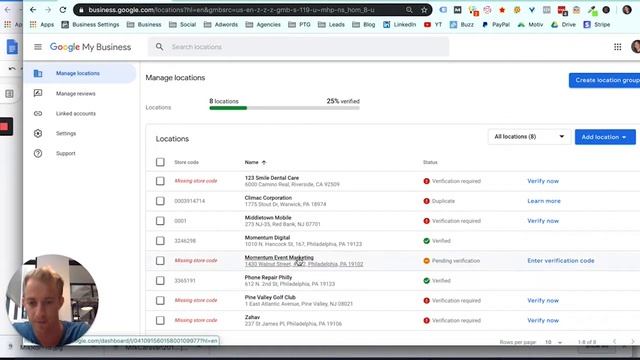Bookmark page with star icon in address bar
The width and height of the screenshot is (640, 360).
(x=424, y=10)
